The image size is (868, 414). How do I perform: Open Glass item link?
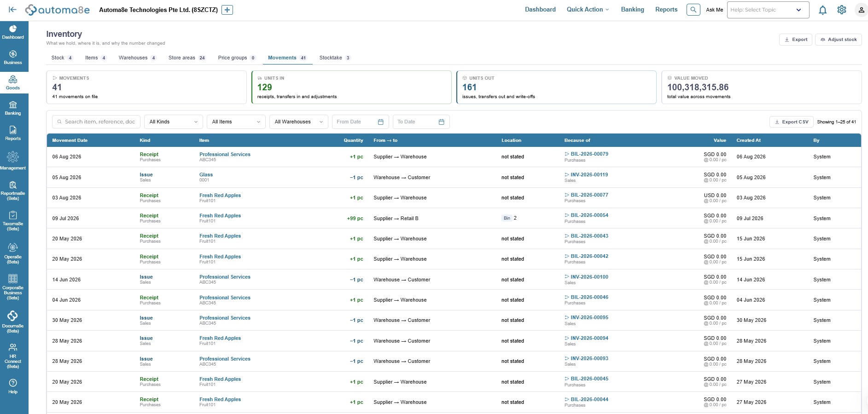(206, 175)
